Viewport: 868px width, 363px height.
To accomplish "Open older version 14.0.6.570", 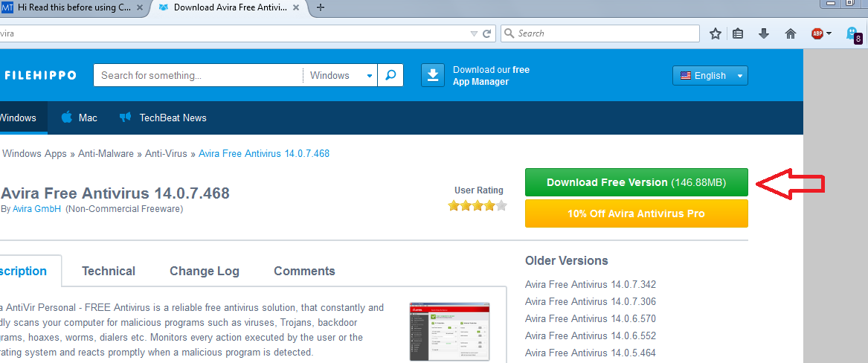I will coord(591,318).
